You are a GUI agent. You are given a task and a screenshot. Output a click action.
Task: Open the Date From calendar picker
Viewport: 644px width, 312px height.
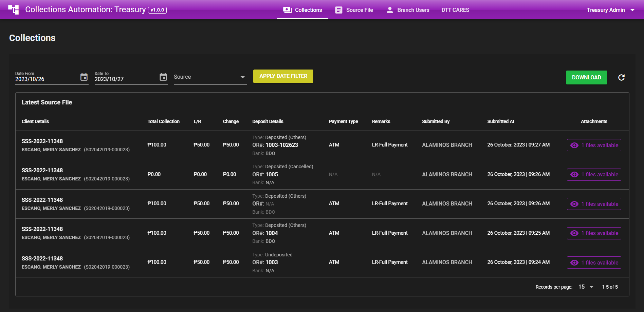click(84, 77)
